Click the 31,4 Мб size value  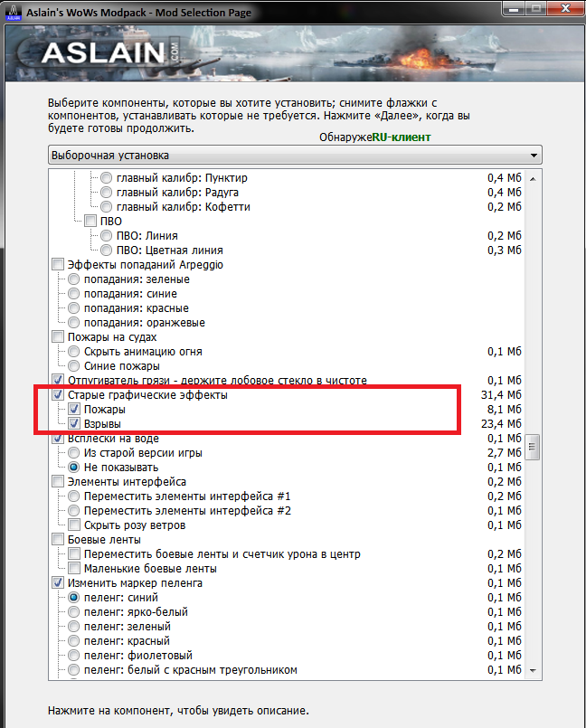tap(501, 394)
